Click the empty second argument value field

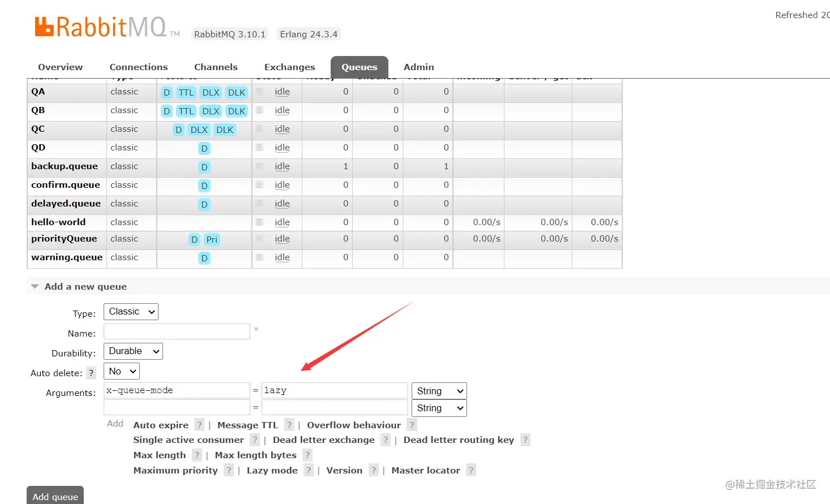[x=335, y=407]
